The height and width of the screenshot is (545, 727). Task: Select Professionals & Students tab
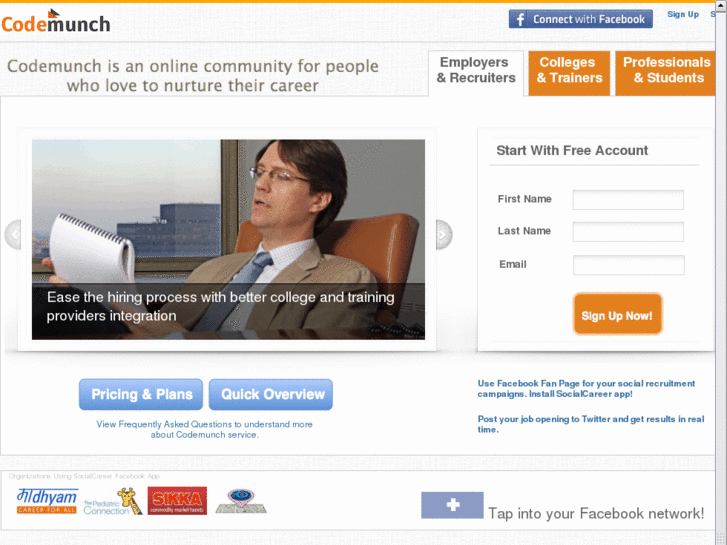coord(665,73)
